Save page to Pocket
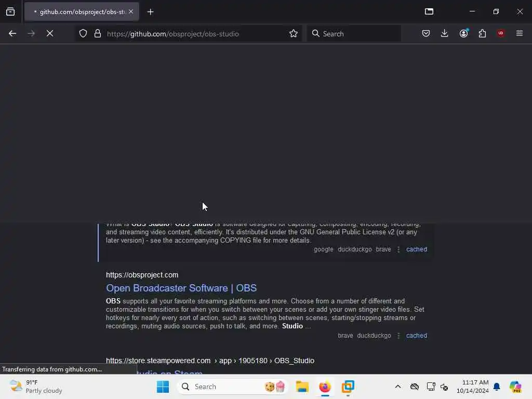This screenshot has height=399, width=532. (x=426, y=33)
